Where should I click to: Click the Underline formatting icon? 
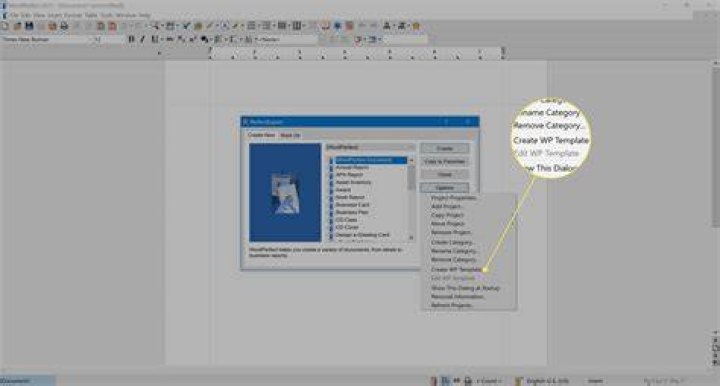pyautogui.click(x=154, y=39)
